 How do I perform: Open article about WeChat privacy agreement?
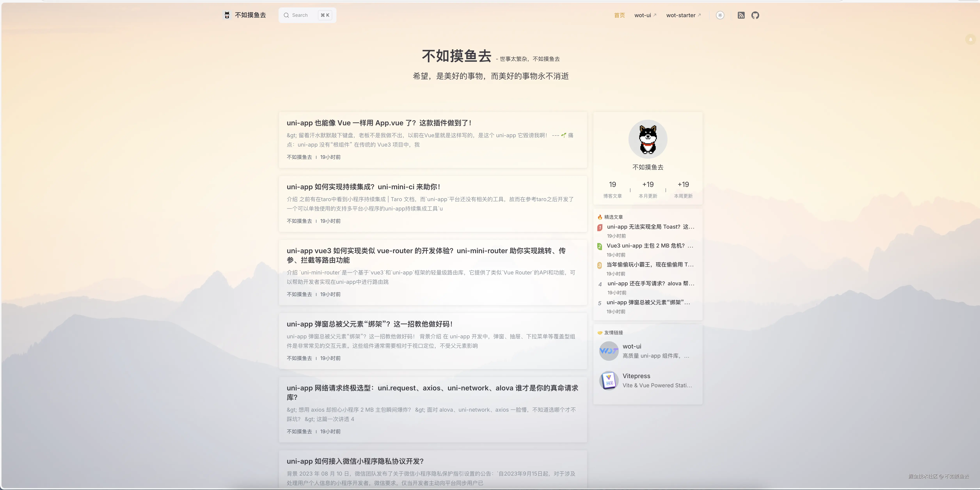(x=355, y=461)
